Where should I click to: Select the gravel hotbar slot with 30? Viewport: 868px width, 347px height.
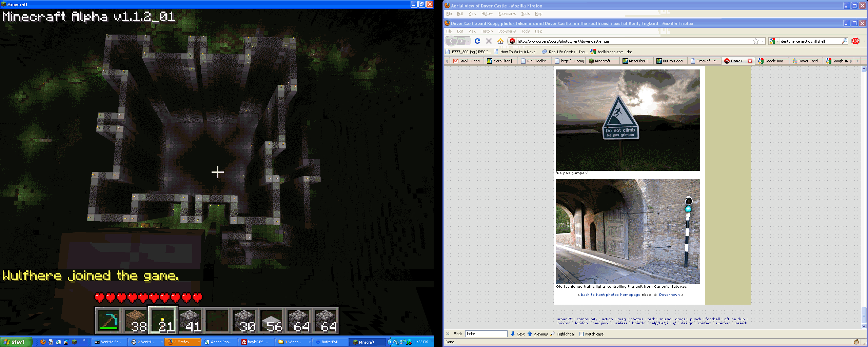pyautogui.click(x=244, y=321)
